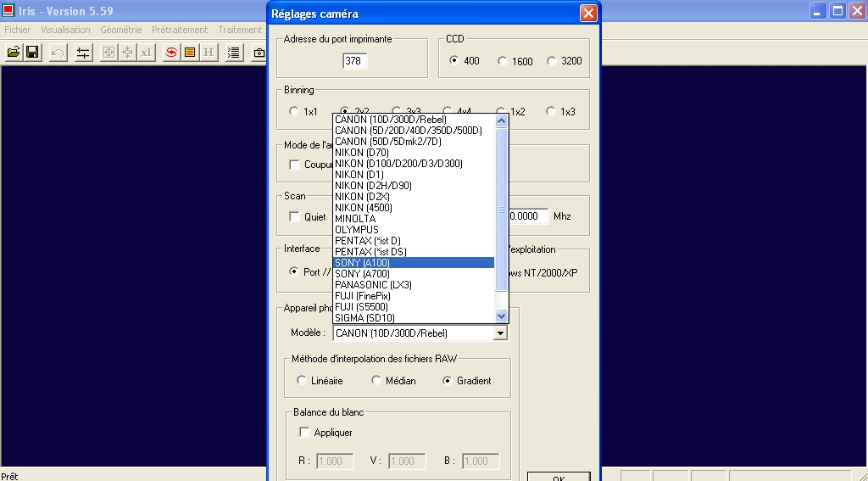Choose FUJI (FinePix) from list
The image size is (868, 481).
[414, 296]
